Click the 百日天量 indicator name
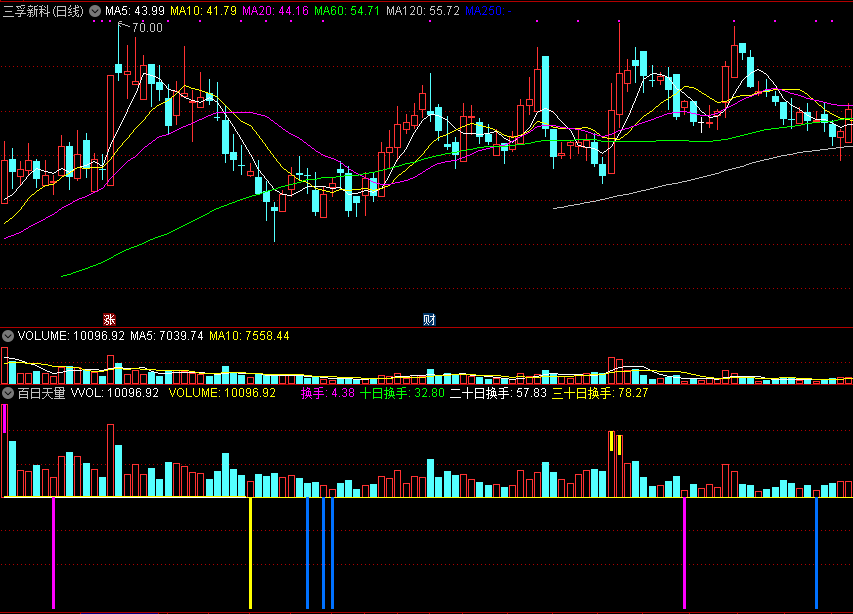Viewport: 853px width, 614px height. tap(41, 393)
